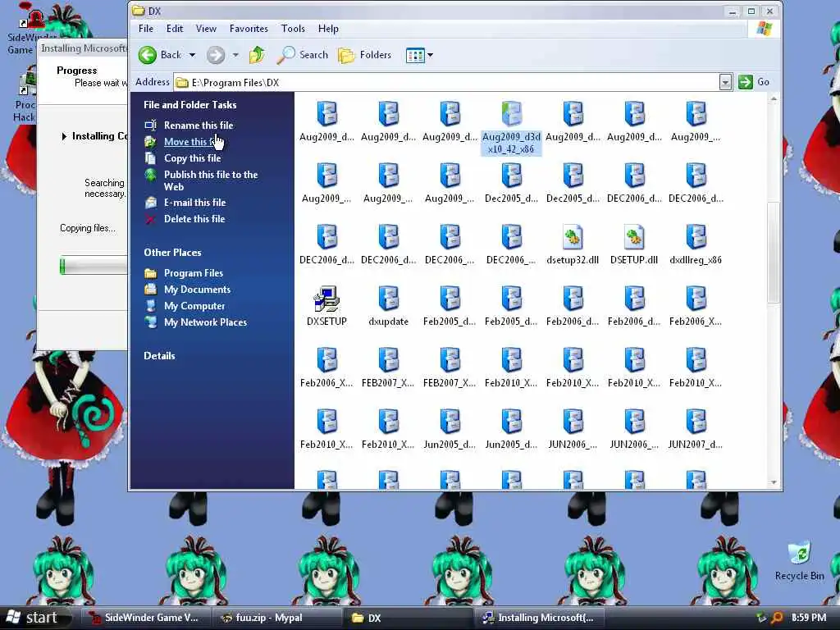
Task: Select the dxupdate cabinet file
Action: click(x=388, y=306)
